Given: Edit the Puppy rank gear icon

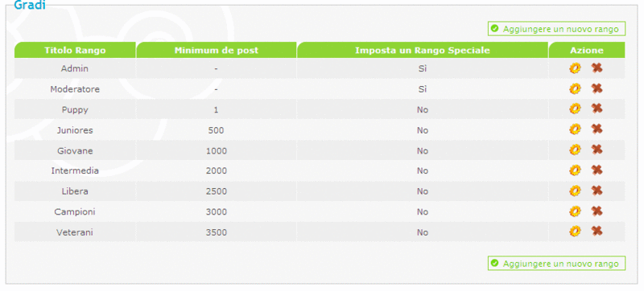Looking at the screenshot, I should tap(575, 109).
